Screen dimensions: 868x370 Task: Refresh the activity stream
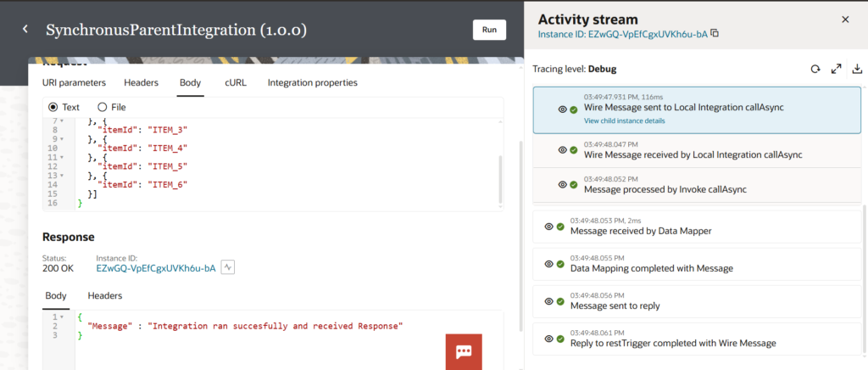pos(815,70)
